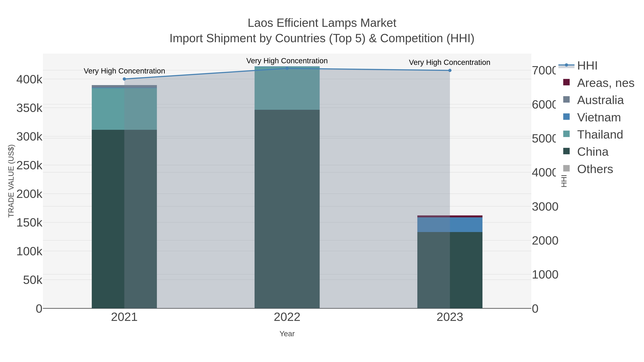
Task: Click the China dark green legend swatch
Action: [566, 151]
